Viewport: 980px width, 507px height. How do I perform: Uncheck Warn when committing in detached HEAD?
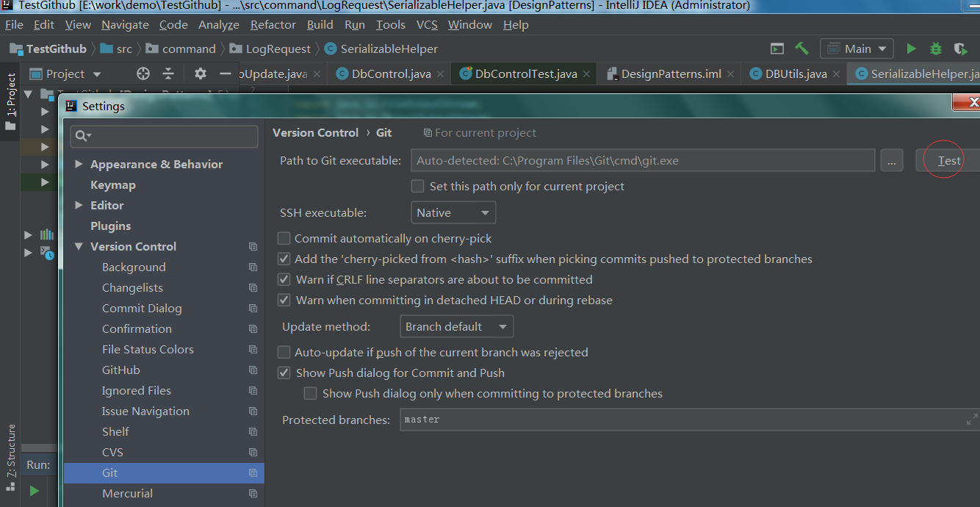coord(284,301)
